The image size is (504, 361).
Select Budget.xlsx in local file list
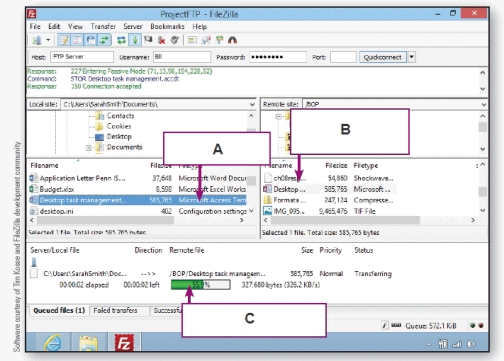(x=138, y=189)
